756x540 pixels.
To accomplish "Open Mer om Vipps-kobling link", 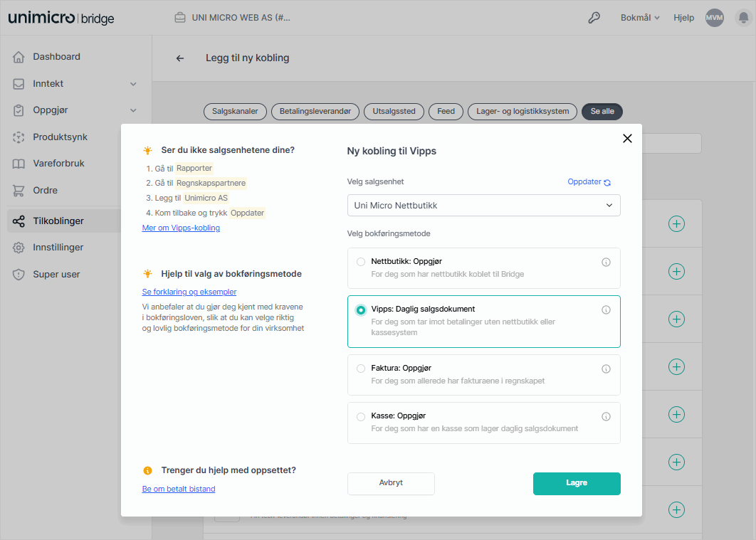I will 181,228.
